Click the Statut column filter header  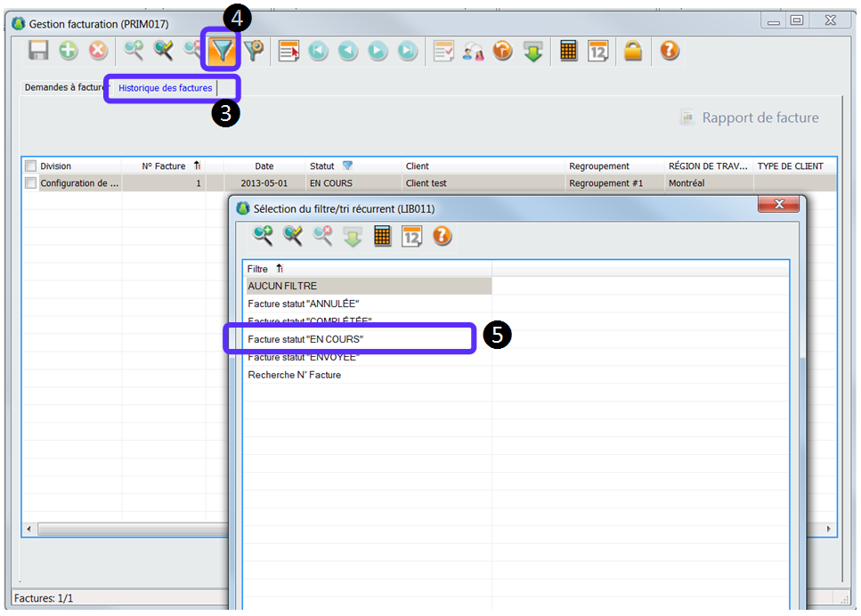click(x=331, y=166)
